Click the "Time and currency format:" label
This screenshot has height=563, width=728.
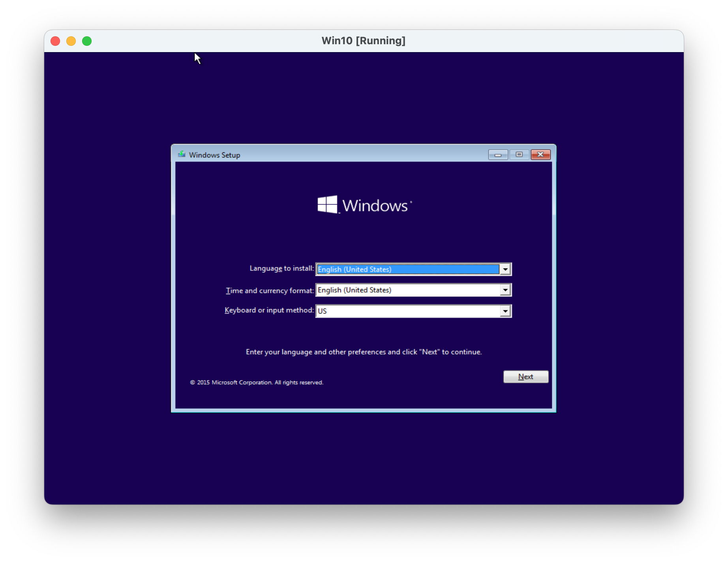(x=270, y=291)
